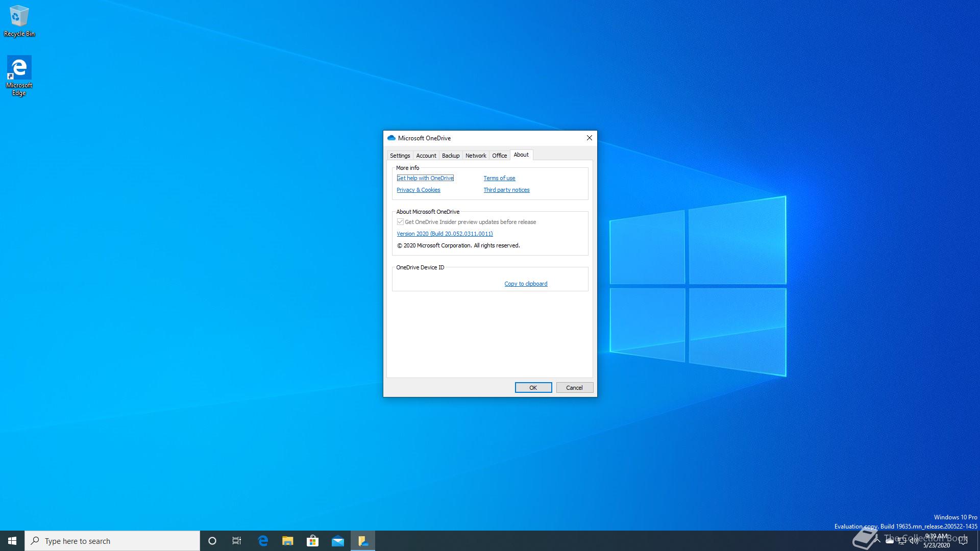Click the About Microsoft OneDrive group label
This screenshot has height=551, width=980.
428,212
